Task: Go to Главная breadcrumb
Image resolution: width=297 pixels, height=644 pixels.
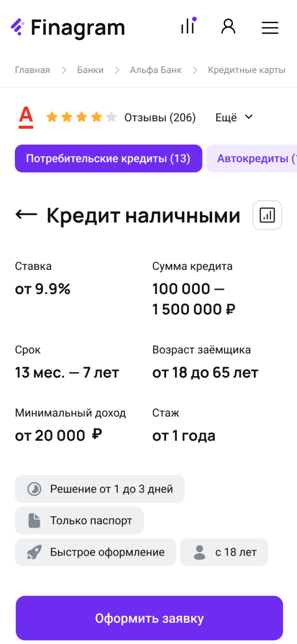Action: [33, 70]
